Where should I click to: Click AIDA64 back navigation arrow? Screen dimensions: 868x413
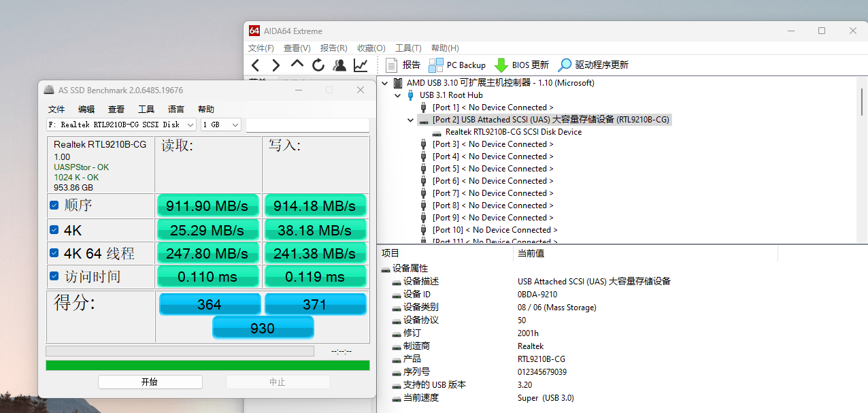point(255,65)
